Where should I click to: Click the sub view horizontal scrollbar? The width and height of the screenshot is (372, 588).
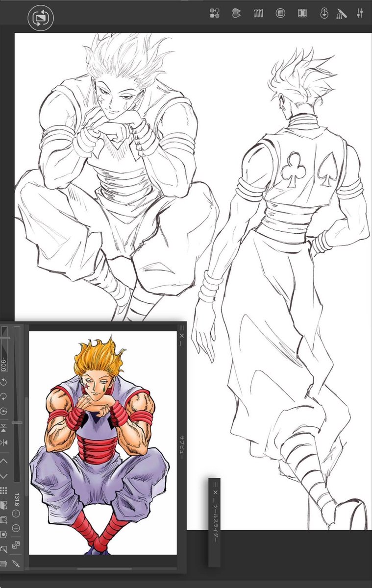click(104, 569)
